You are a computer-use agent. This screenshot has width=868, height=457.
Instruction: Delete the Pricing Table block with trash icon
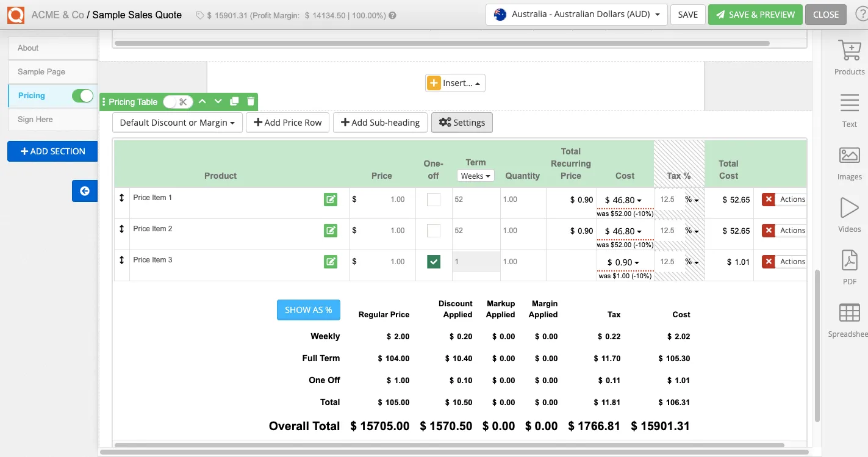[250, 101]
